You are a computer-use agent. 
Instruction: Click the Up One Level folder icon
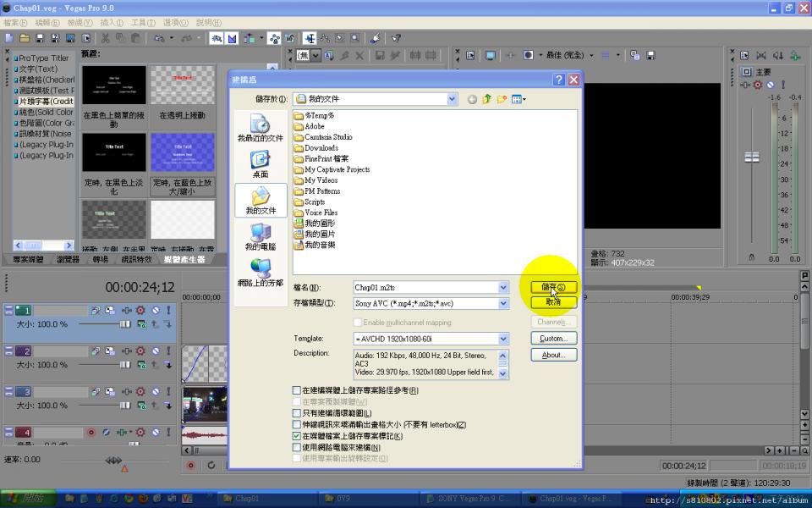487,99
